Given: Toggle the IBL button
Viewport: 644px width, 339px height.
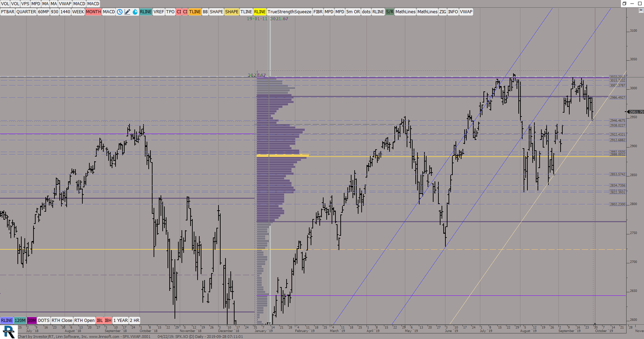Looking at the screenshot, I should (x=100, y=321).
